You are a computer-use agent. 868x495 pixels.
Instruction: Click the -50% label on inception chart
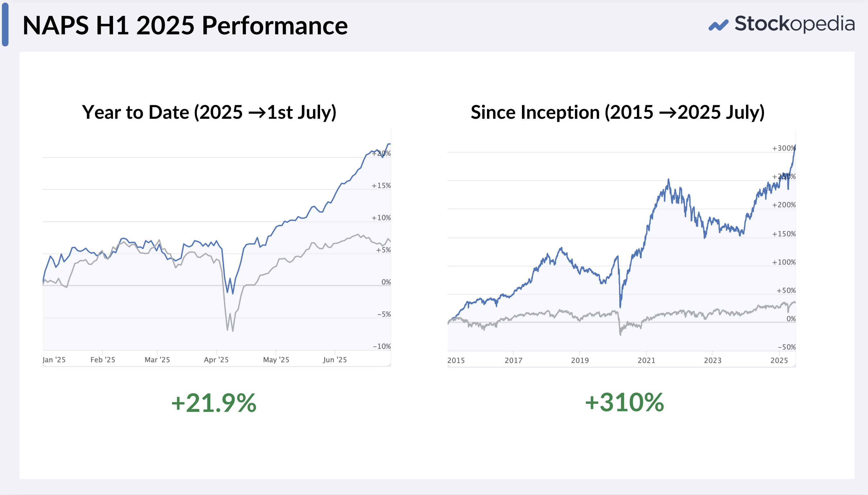point(787,347)
